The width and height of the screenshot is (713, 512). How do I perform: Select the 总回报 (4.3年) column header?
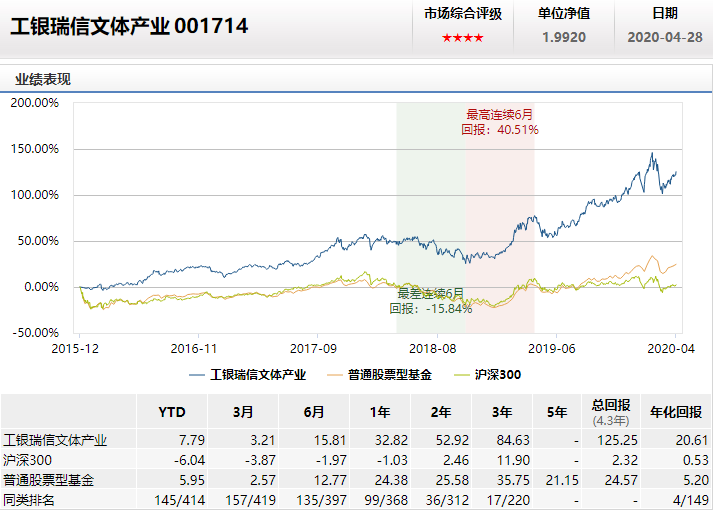coord(611,412)
